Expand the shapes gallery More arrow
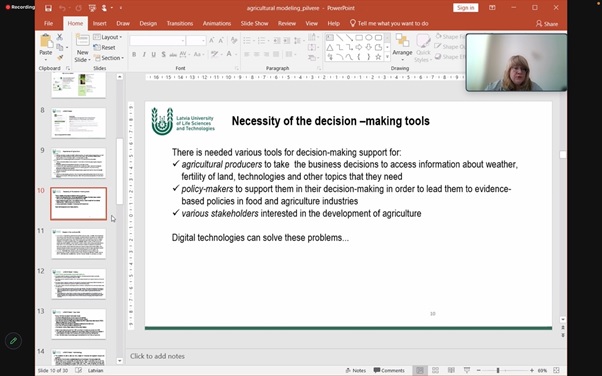This screenshot has width=602, height=376. pyautogui.click(x=387, y=57)
